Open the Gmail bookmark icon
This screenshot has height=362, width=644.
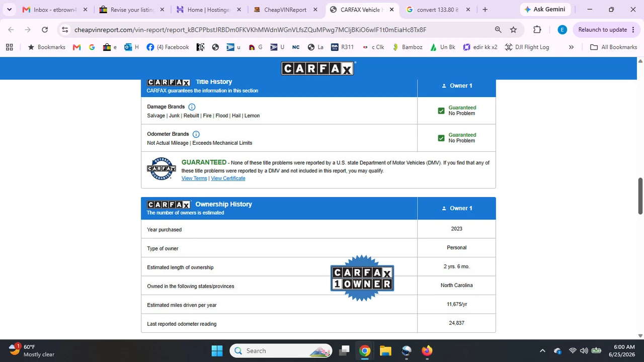(x=76, y=47)
